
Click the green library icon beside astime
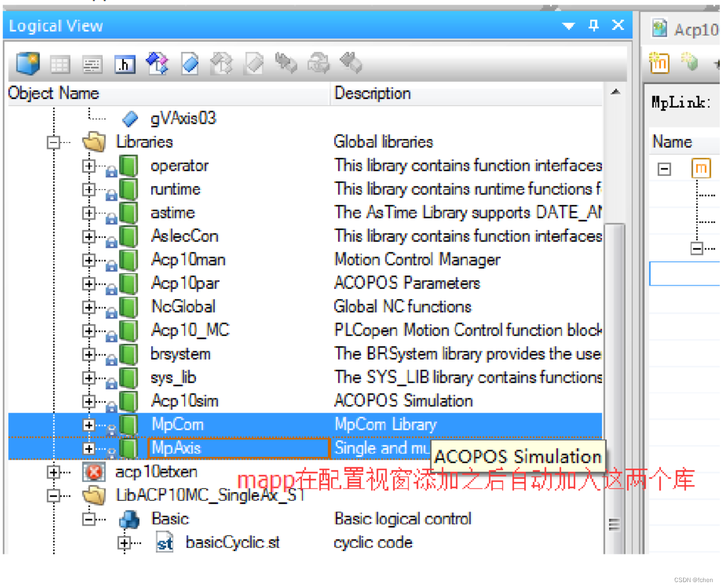click(128, 213)
